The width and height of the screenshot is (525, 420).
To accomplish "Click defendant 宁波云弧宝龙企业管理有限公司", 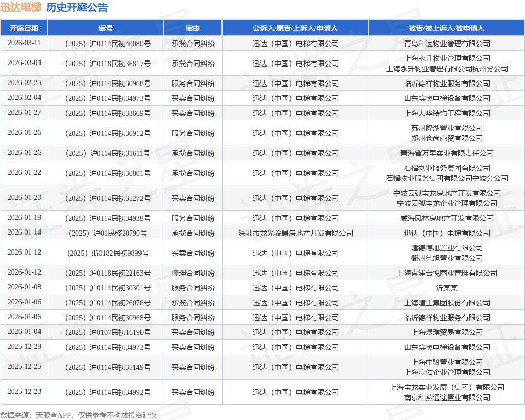I will [x=447, y=203].
